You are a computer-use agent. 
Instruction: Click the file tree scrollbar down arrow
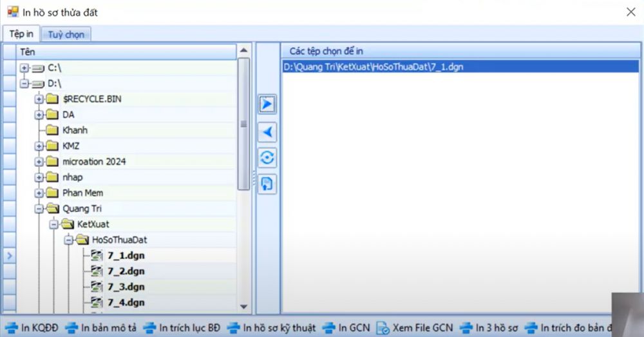click(243, 307)
